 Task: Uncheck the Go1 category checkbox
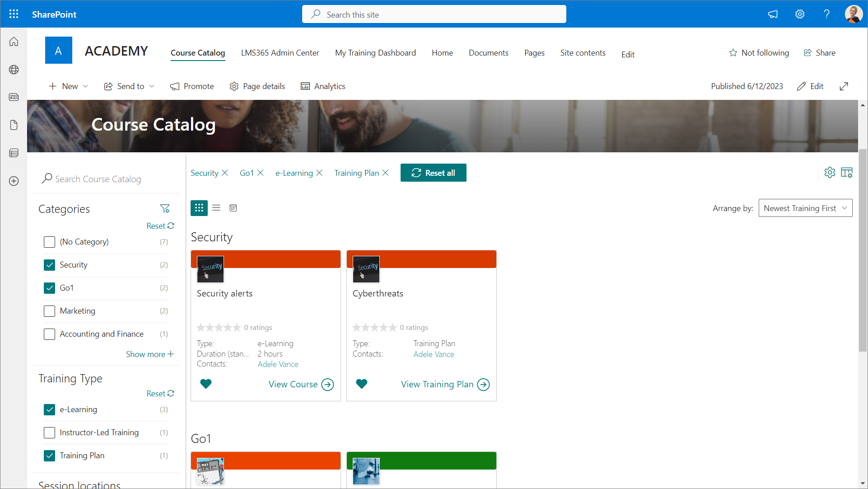point(50,288)
